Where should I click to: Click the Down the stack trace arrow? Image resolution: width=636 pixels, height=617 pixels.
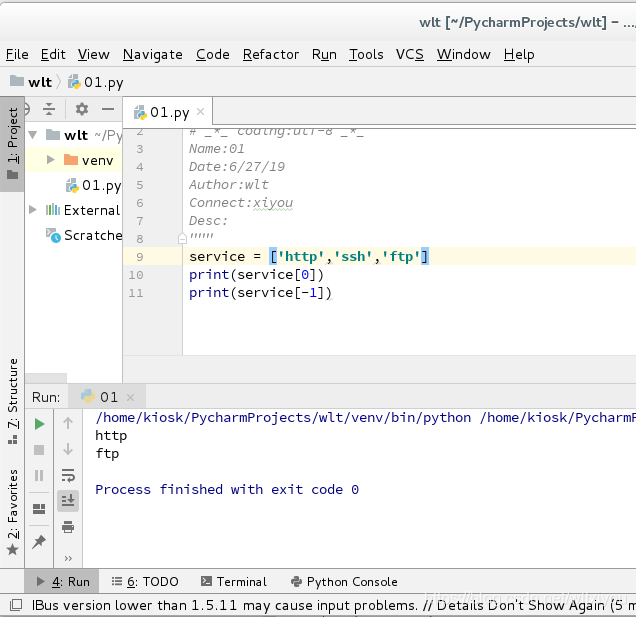pyautogui.click(x=68, y=449)
